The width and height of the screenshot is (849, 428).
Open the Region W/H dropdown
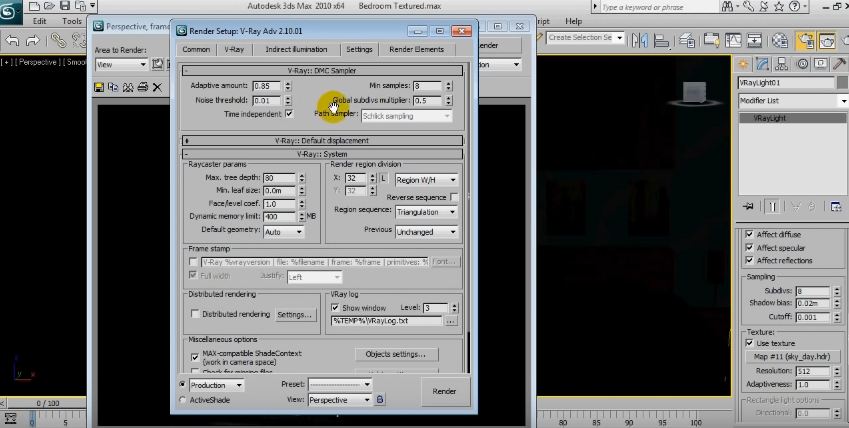[x=426, y=179]
